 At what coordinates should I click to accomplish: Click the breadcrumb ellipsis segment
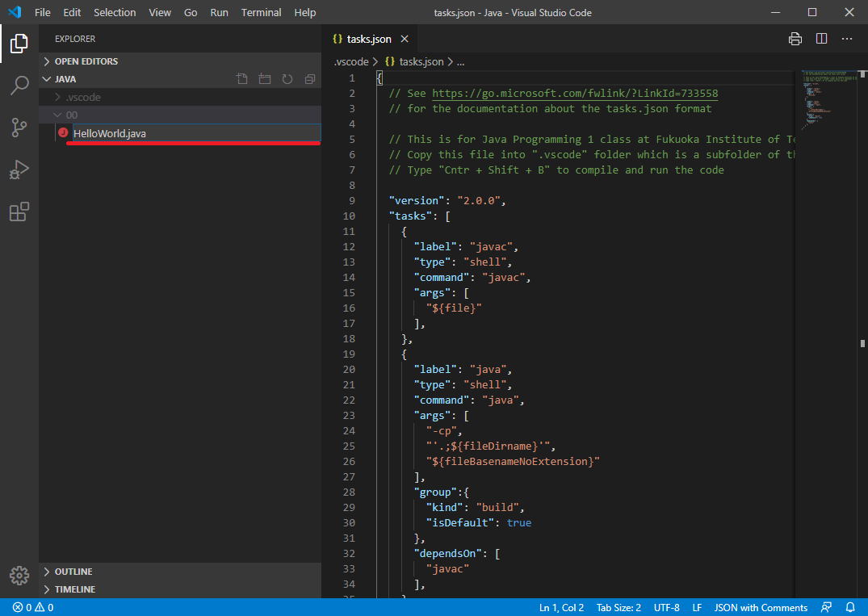click(460, 61)
